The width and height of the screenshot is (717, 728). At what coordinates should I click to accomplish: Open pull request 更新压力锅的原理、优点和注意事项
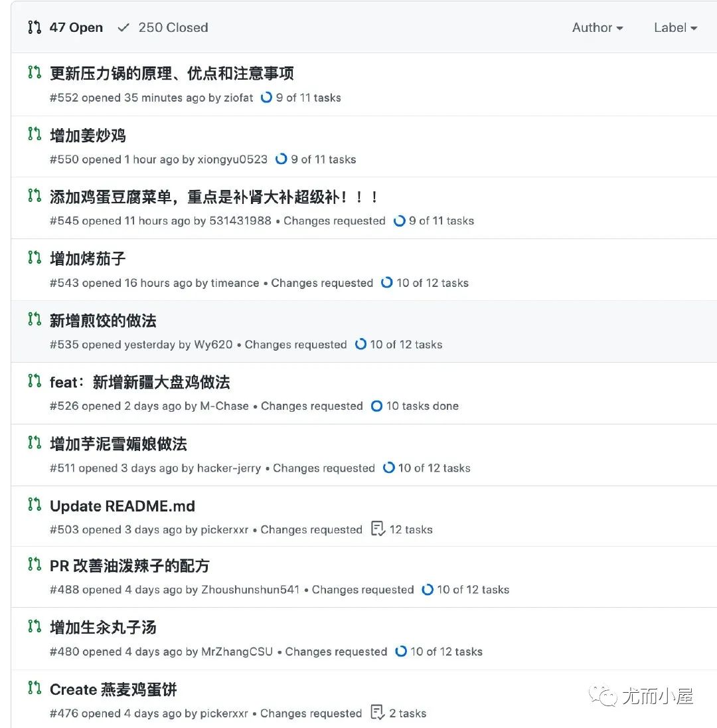pyautogui.click(x=172, y=73)
